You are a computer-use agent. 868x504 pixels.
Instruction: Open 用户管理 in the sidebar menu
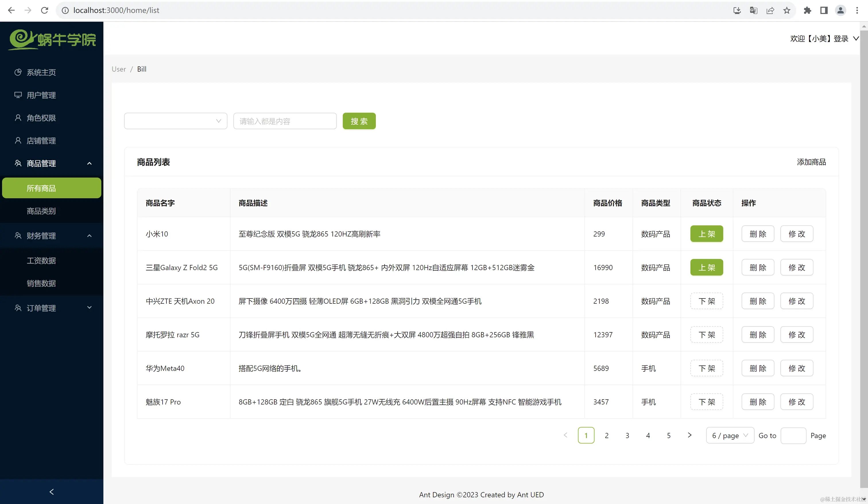pos(41,95)
